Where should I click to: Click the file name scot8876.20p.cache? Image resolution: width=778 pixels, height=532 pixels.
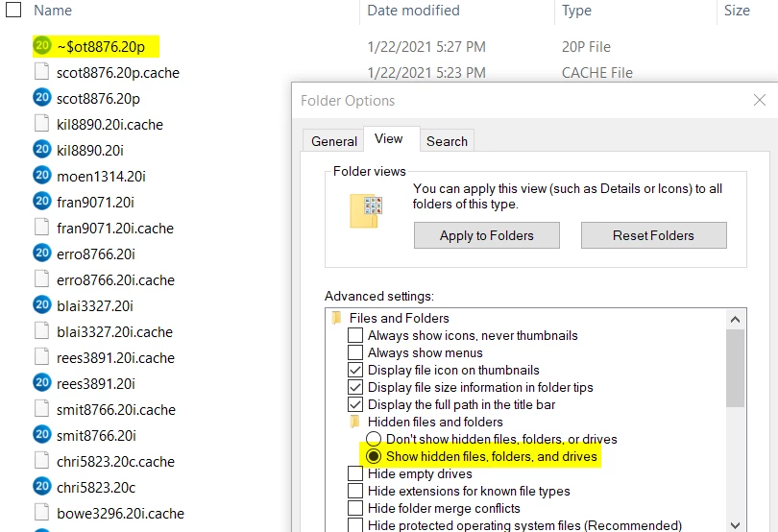point(118,72)
